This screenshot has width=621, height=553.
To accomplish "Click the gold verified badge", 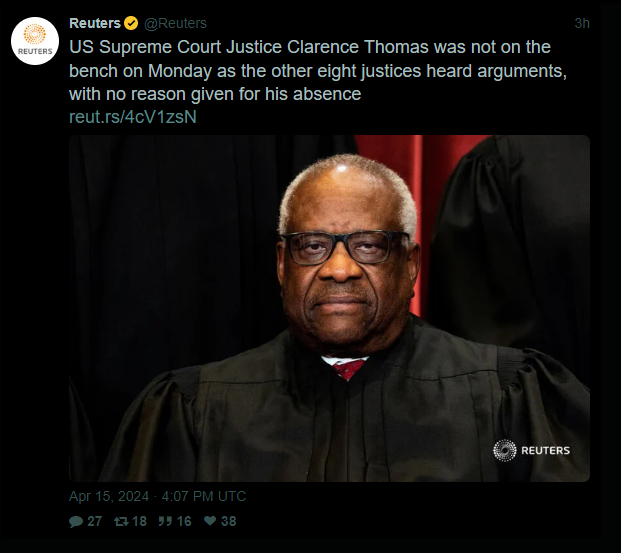I will (131, 23).
